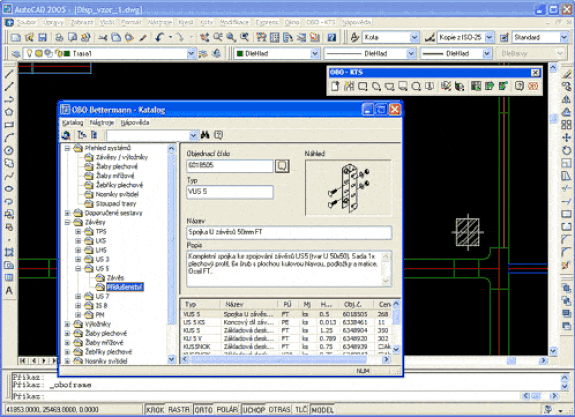Collapse the US 5 node in catalog tree
This screenshot has width=575, height=417.
pyautogui.click(x=78, y=268)
